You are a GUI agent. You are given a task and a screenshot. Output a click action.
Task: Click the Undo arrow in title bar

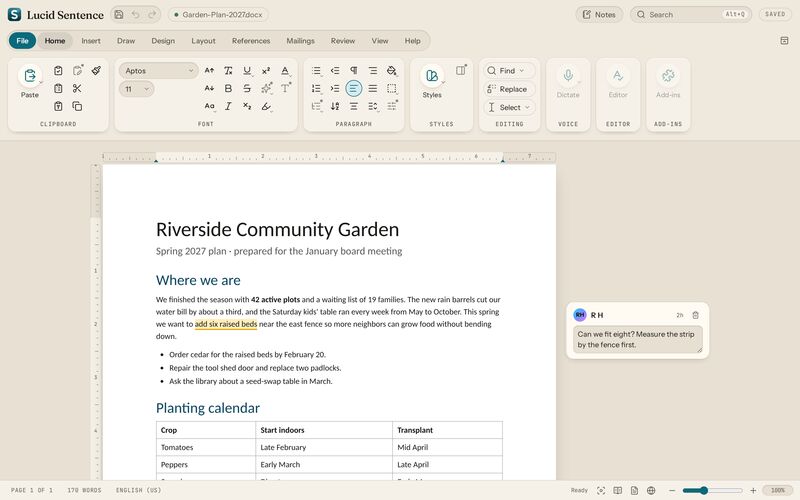point(136,14)
